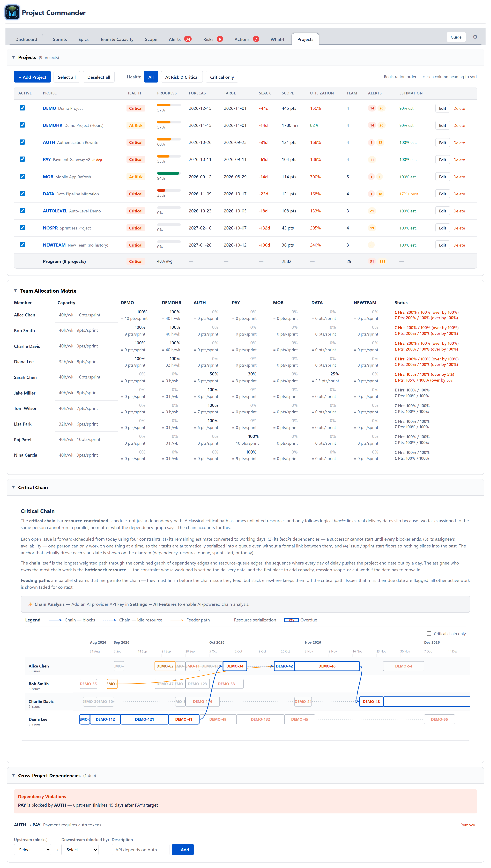
Task: Click the Overdue KEY legend icon
Action: coord(291,620)
